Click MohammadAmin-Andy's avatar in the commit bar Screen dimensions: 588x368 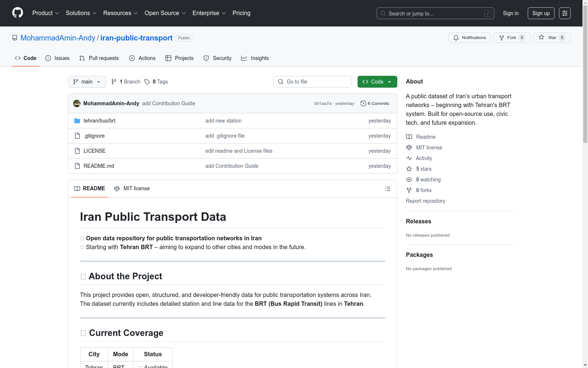[x=77, y=103]
